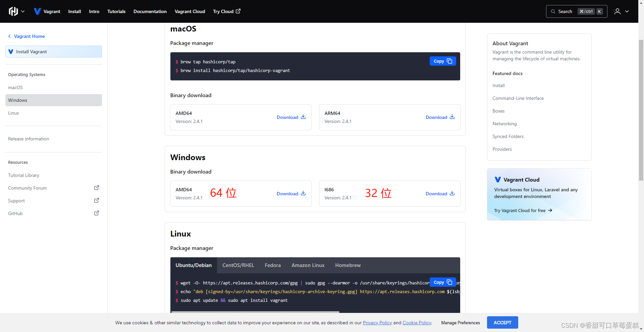
Task: Click the Windows I686 download arrow icon
Action: (x=452, y=193)
